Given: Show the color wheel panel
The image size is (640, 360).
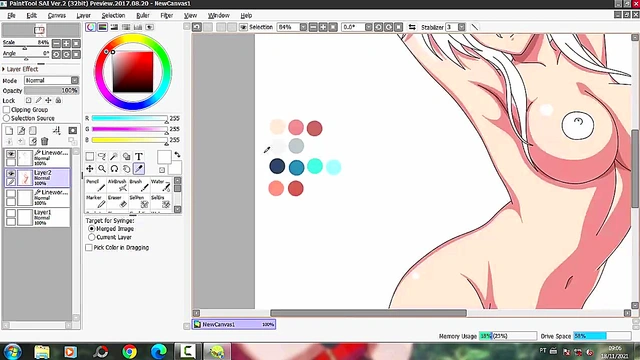Looking at the screenshot, I should pos(91,27).
